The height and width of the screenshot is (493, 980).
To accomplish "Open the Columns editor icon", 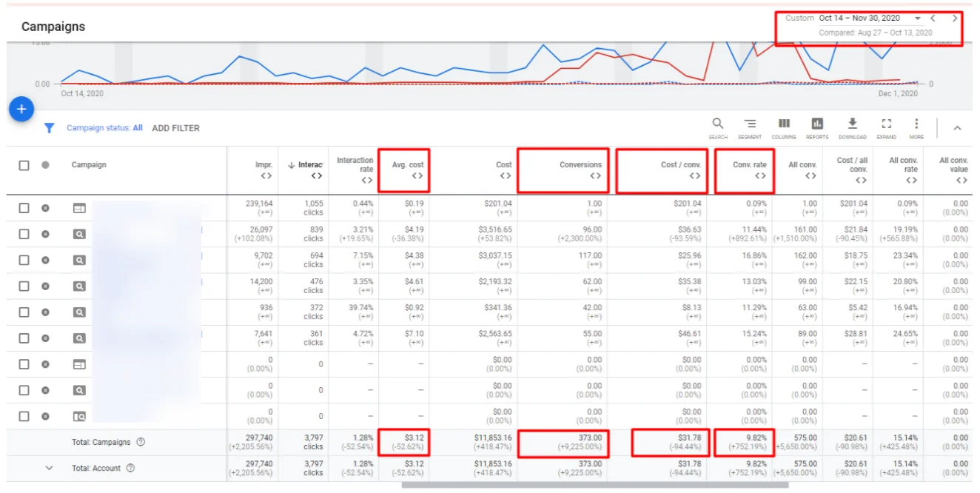I will 784,127.
